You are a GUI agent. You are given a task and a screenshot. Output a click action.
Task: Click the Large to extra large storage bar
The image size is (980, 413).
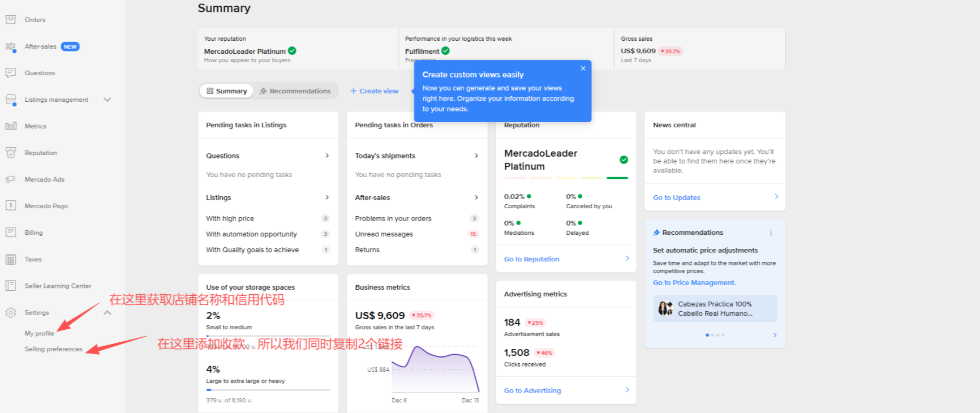(268, 390)
